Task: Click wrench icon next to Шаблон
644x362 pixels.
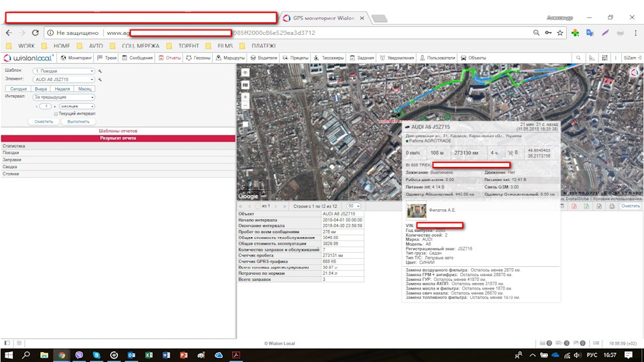Action: 99,70
